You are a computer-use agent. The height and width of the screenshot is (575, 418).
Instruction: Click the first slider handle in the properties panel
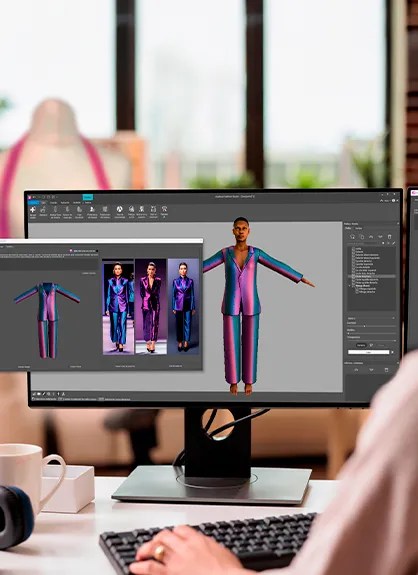[x=364, y=326]
